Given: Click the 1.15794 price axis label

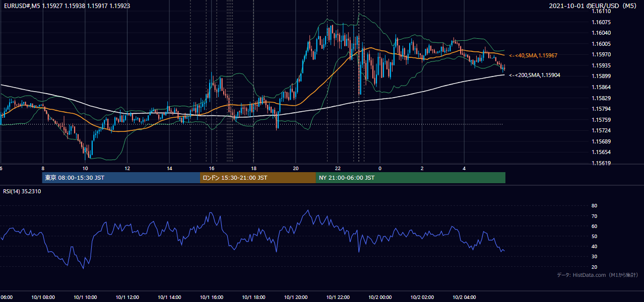Looking at the screenshot, I should [602, 109].
